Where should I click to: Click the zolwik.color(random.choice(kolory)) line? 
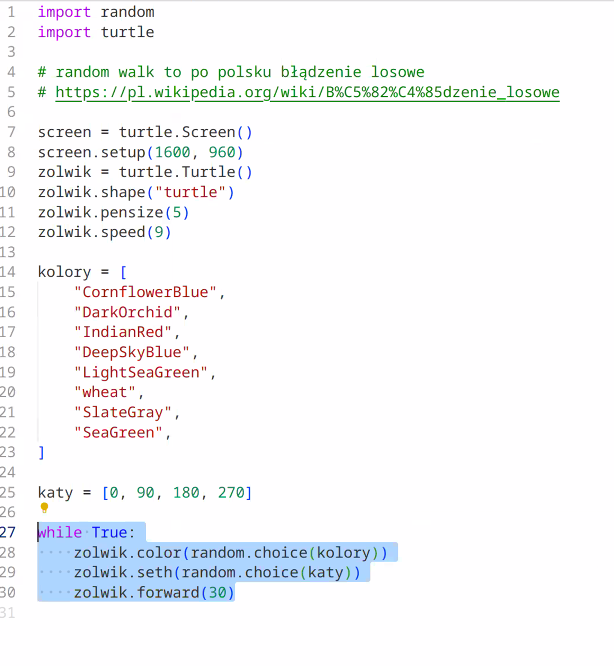click(x=231, y=553)
